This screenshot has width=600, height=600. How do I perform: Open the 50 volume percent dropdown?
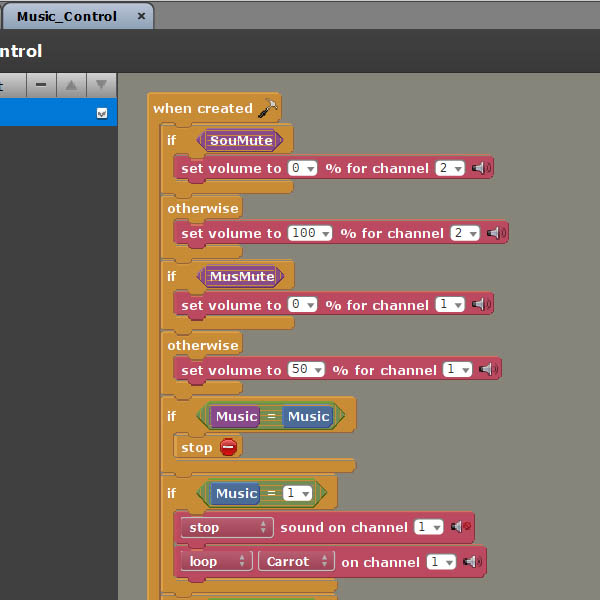(306, 370)
